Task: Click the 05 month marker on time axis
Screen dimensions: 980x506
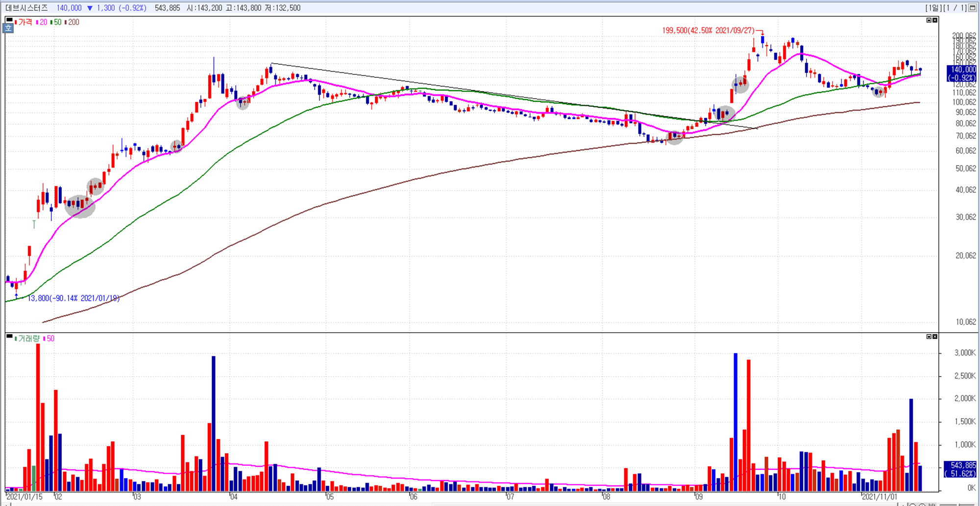Action: [x=330, y=497]
